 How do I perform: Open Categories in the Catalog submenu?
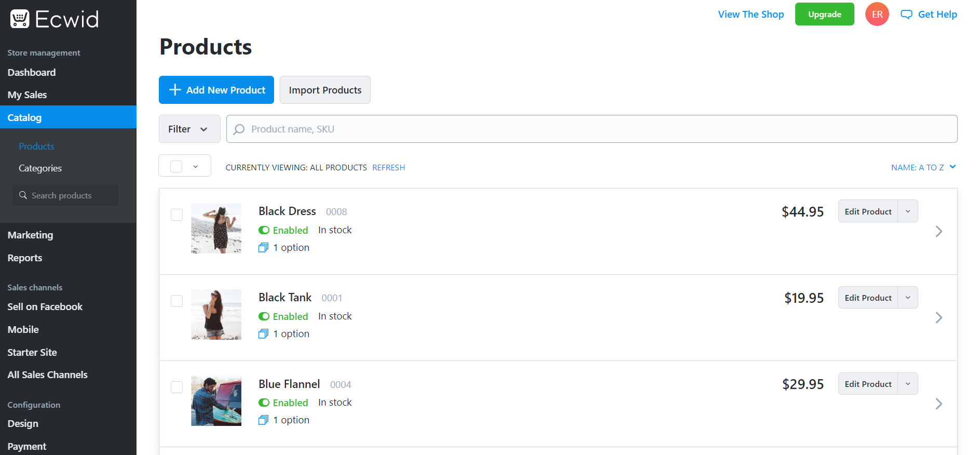pos(40,168)
